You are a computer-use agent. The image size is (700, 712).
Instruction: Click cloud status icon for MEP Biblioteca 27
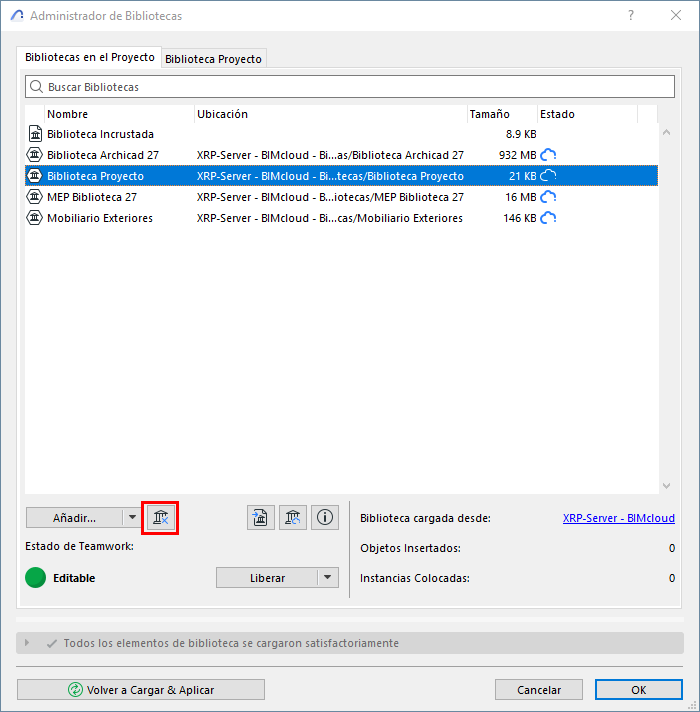pyautogui.click(x=548, y=197)
